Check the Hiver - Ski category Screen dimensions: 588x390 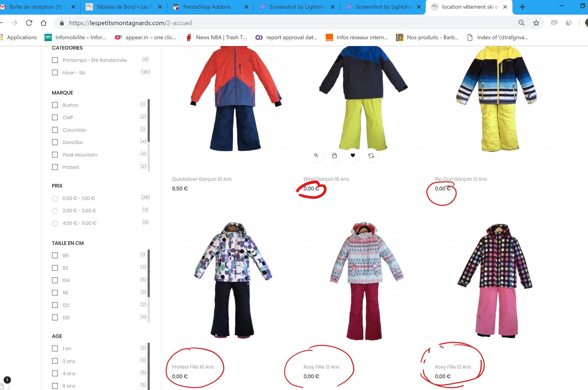[x=55, y=73]
